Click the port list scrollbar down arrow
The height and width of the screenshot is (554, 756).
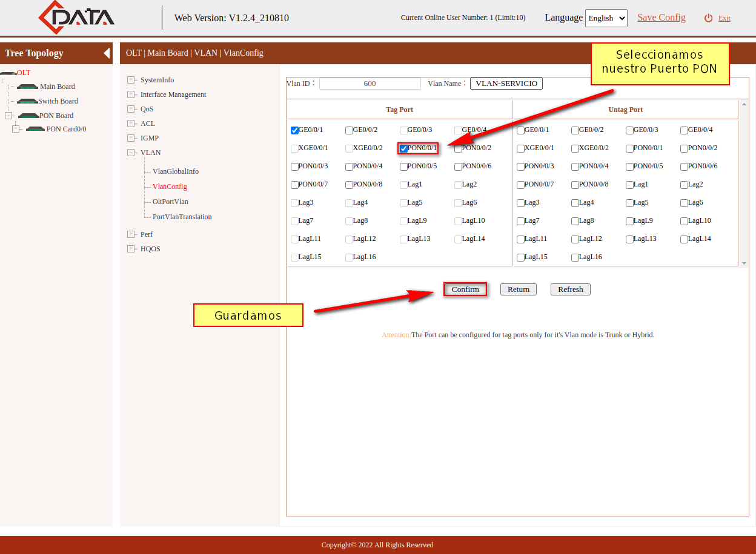point(744,263)
